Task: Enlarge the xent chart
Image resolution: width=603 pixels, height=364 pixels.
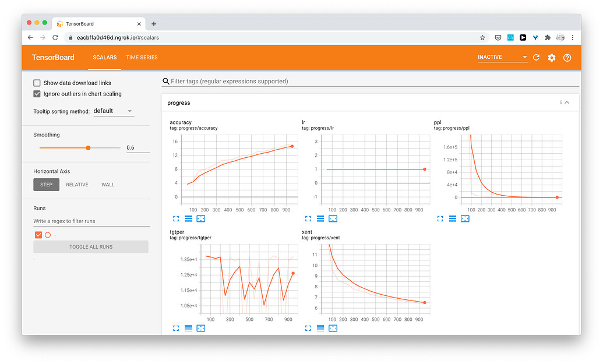Action: click(308, 328)
